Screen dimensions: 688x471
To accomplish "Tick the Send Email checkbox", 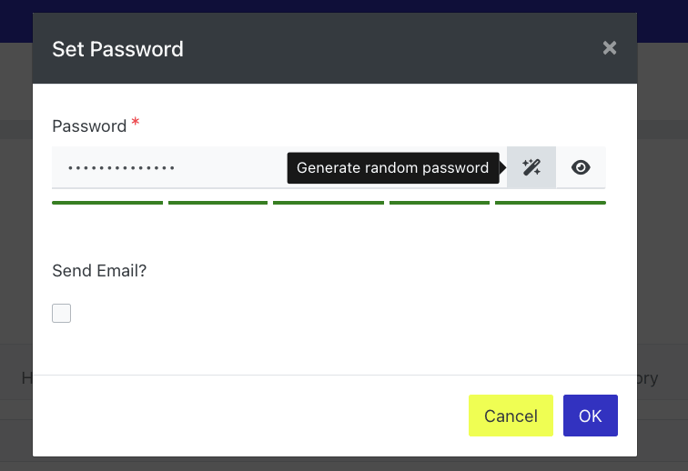I will coord(61,313).
